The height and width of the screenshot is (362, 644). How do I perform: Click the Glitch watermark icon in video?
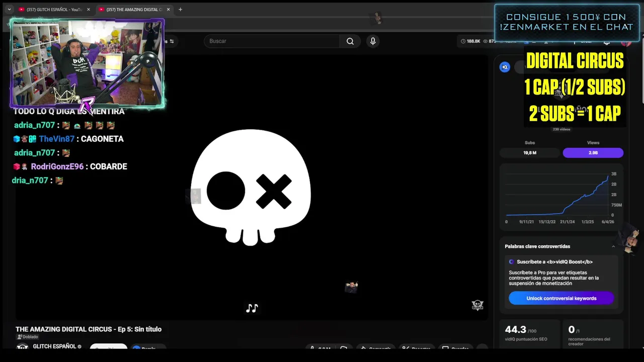pos(477,305)
